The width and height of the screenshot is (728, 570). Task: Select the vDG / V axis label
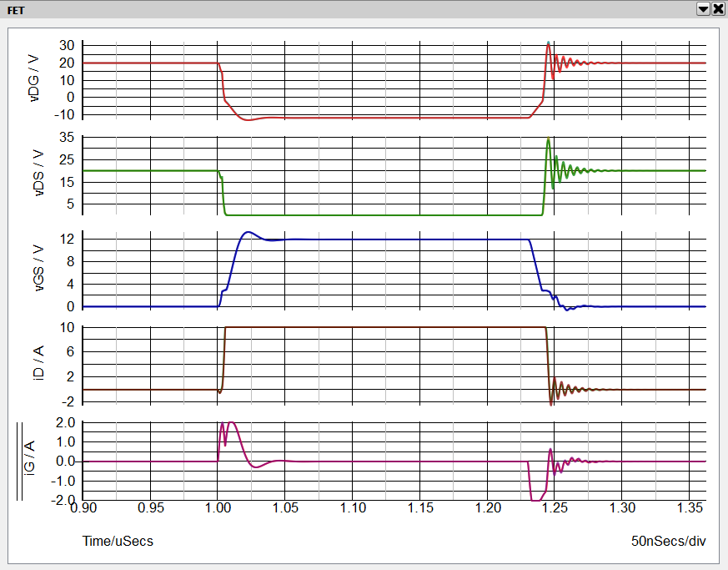[x=34, y=78]
